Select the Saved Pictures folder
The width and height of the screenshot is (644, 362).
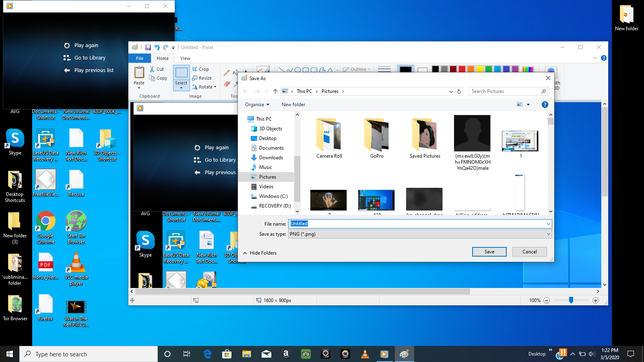pyautogui.click(x=425, y=138)
